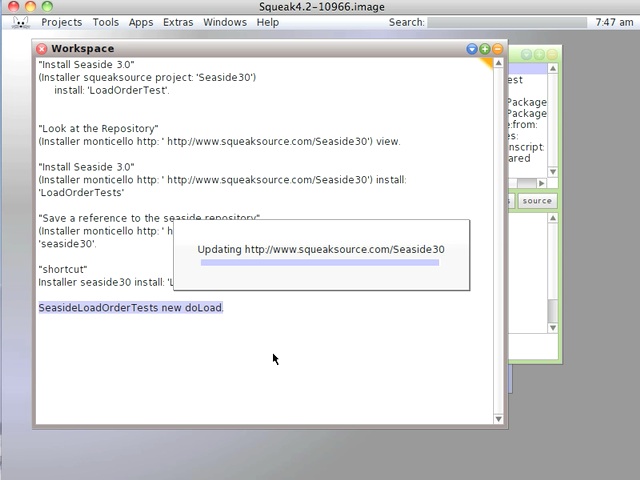
Task: Click the green window's faded plus expand icon
Action: click(x=539, y=54)
